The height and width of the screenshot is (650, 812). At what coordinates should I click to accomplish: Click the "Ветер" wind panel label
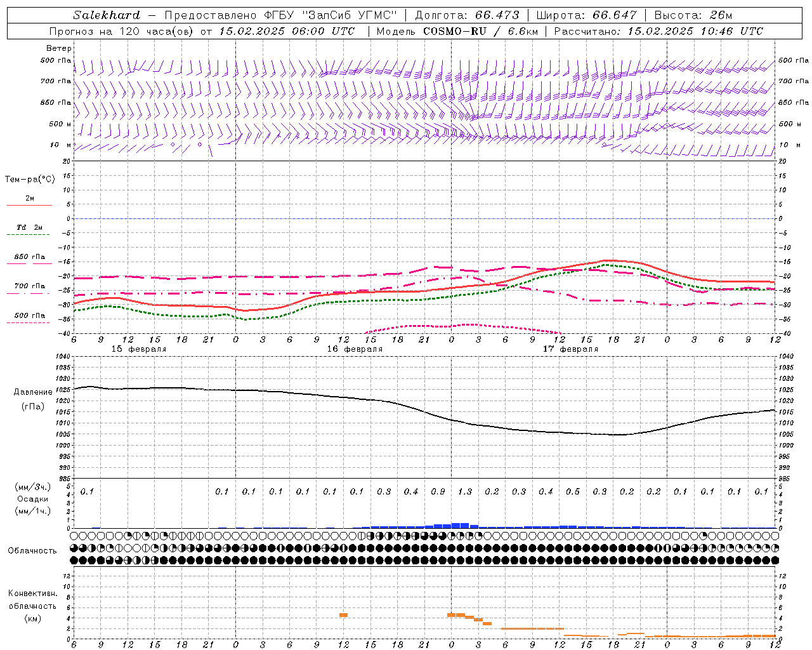pos(59,48)
